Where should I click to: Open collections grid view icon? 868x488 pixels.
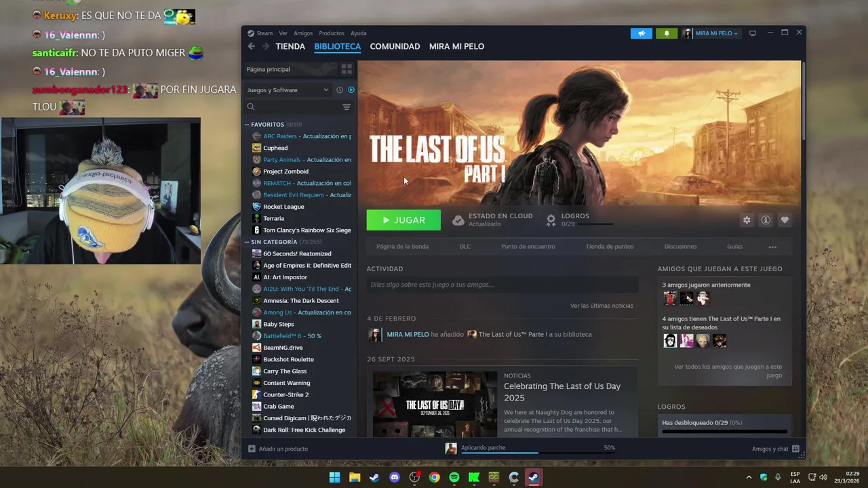click(347, 69)
